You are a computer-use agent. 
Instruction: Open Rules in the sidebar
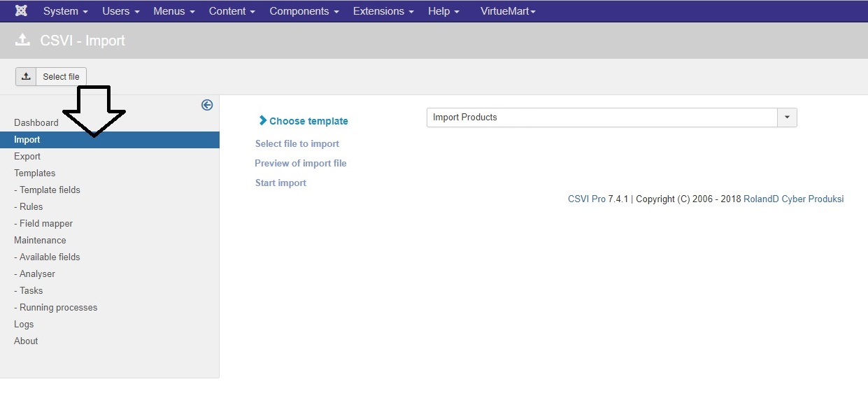click(x=29, y=207)
